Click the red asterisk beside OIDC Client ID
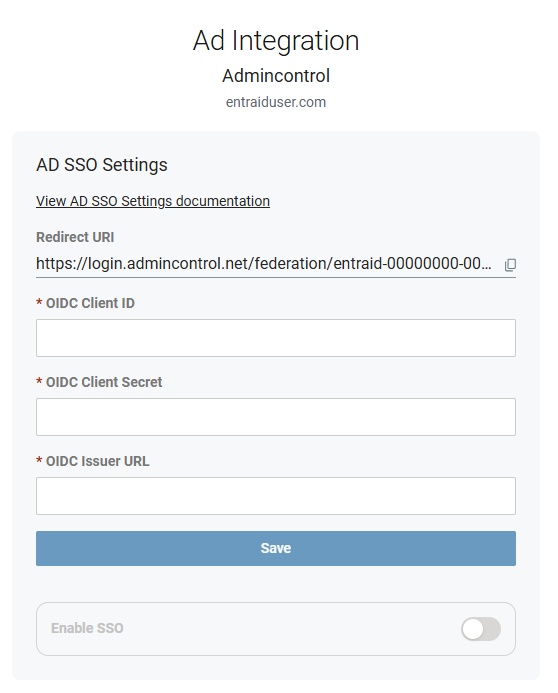 (x=39, y=302)
